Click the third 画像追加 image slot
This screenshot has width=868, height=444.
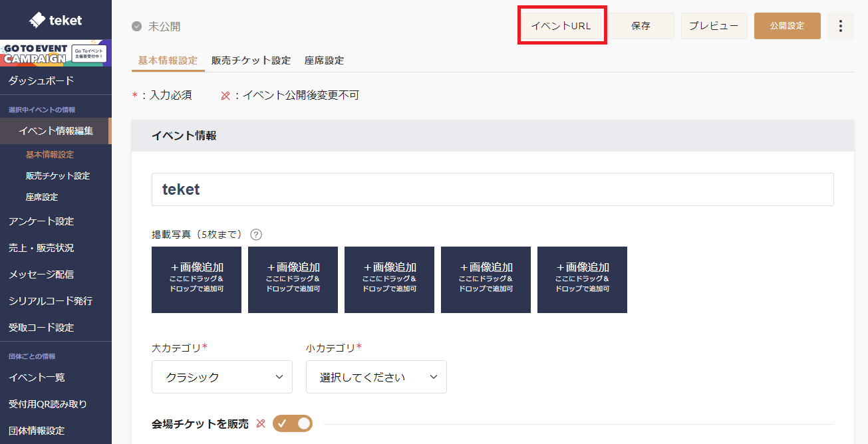tap(389, 280)
